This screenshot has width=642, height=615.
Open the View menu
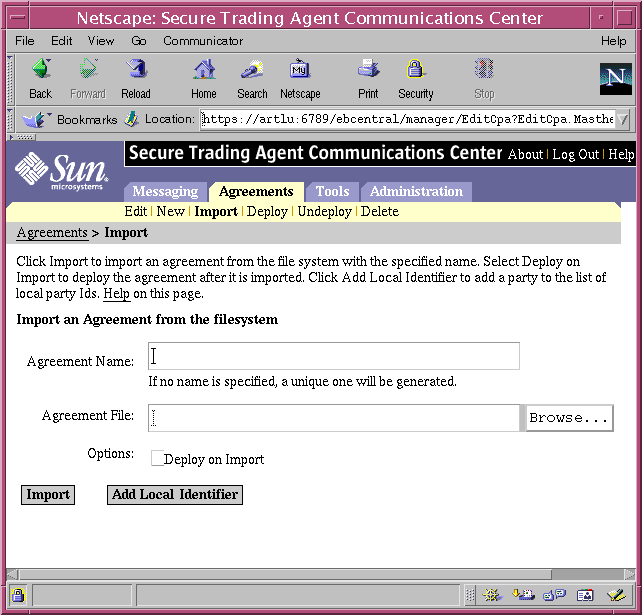[x=101, y=41]
